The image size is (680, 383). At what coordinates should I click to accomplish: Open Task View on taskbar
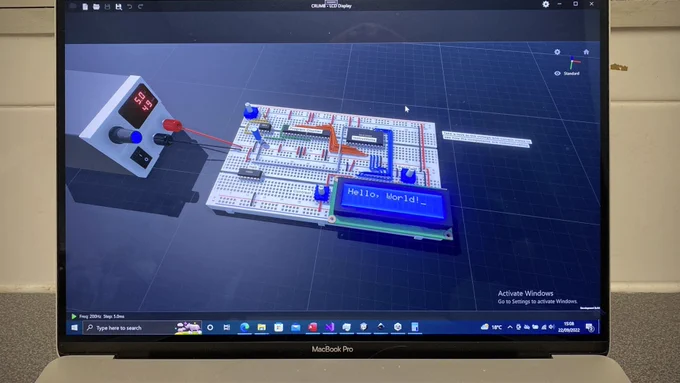click(227, 327)
